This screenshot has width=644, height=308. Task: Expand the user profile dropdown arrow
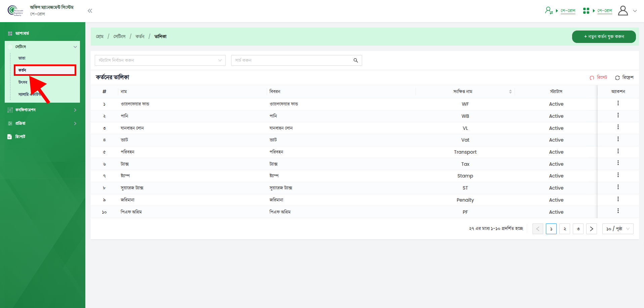pos(635,11)
